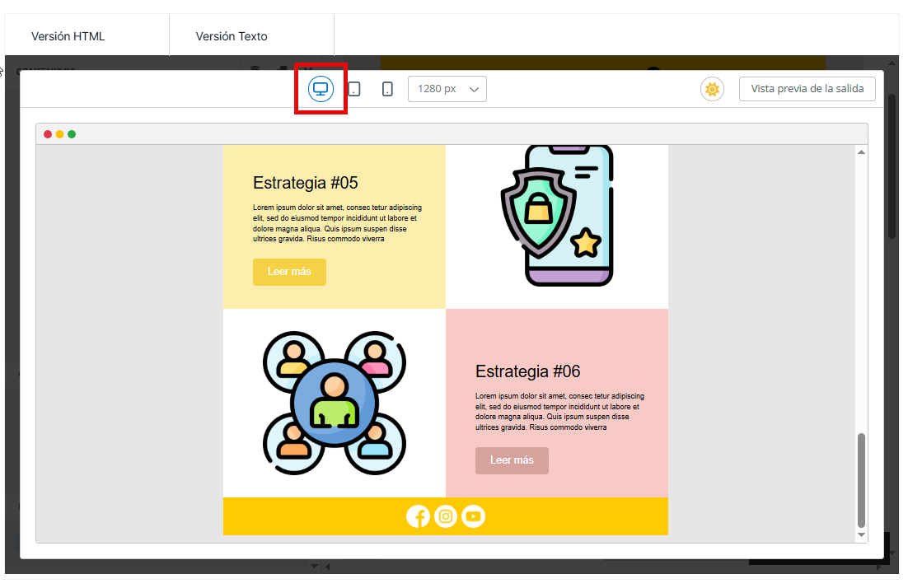Click 'Leer más' under Estrategia #06
Viewport: 908px width, 588px height.
coord(512,460)
